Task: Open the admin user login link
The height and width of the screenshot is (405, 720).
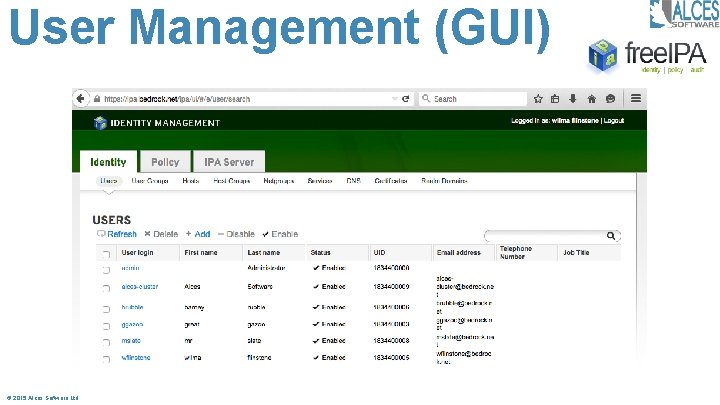Action: [130, 268]
